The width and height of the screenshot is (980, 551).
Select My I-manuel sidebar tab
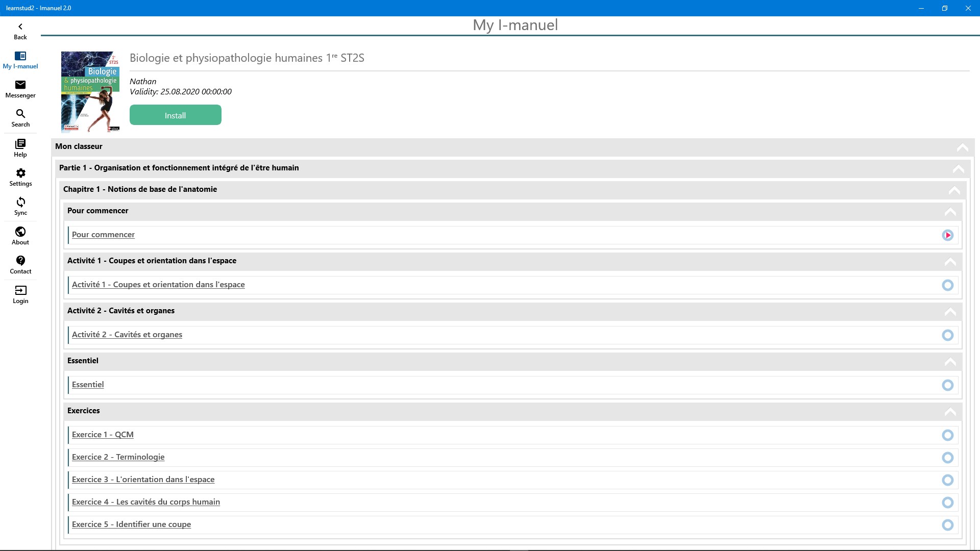pyautogui.click(x=20, y=60)
